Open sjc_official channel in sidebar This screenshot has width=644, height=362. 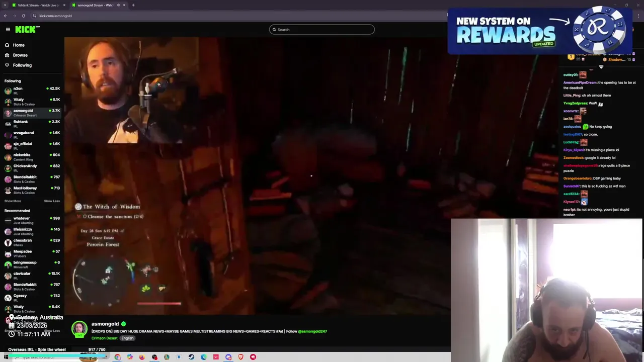[x=32, y=146]
